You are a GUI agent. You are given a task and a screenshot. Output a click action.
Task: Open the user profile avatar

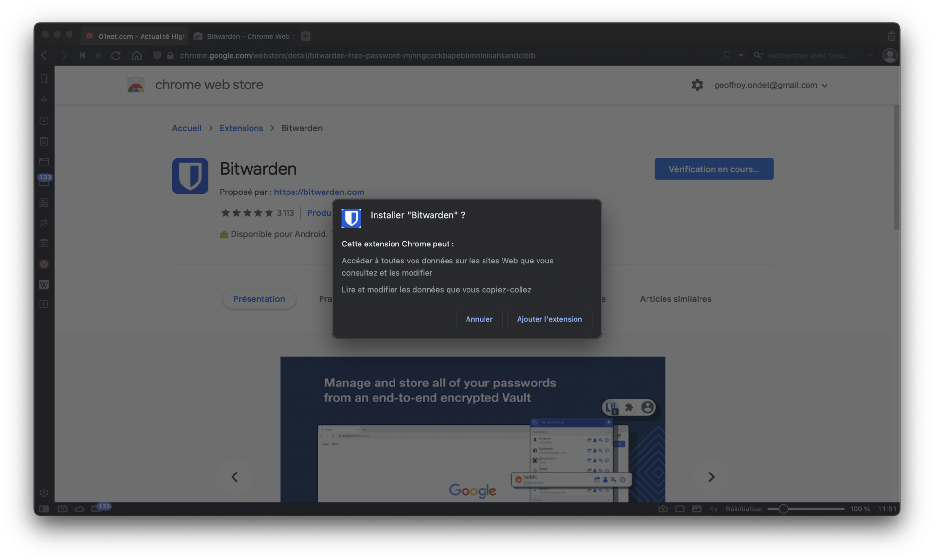(x=890, y=55)
